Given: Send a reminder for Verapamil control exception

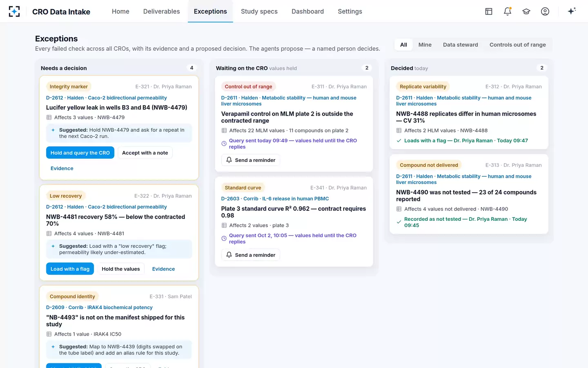Looking at the screenshot, I should point(251,160).
